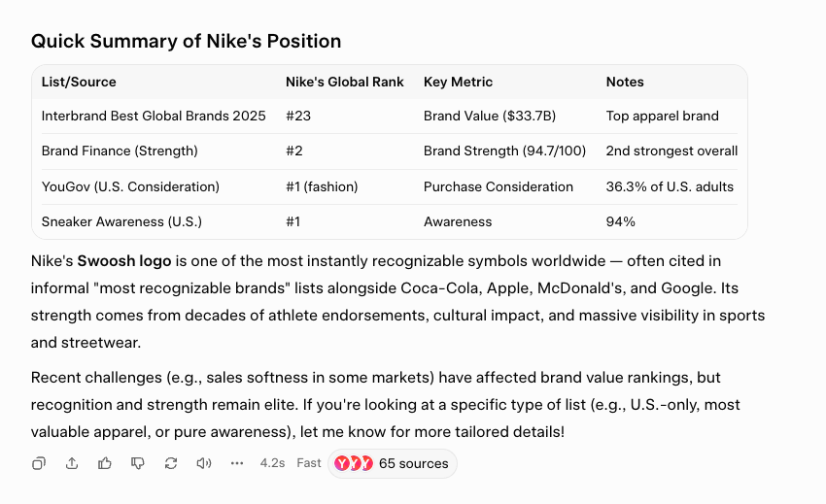Select the List/Source column header

[x=79, y=82]
